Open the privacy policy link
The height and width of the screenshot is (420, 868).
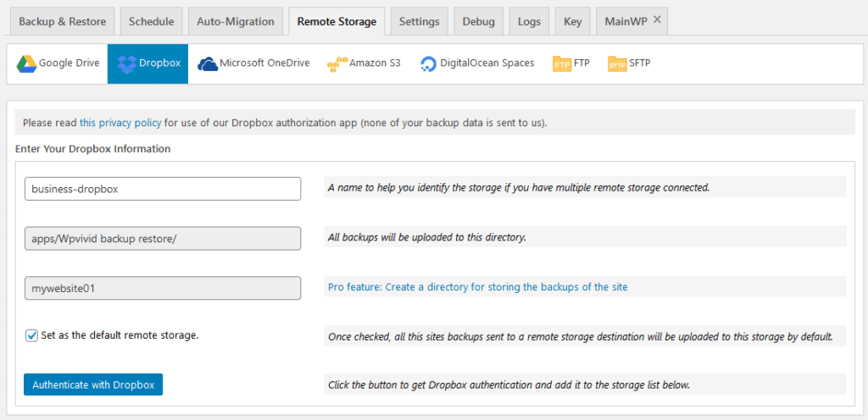(x=120, y=123)
